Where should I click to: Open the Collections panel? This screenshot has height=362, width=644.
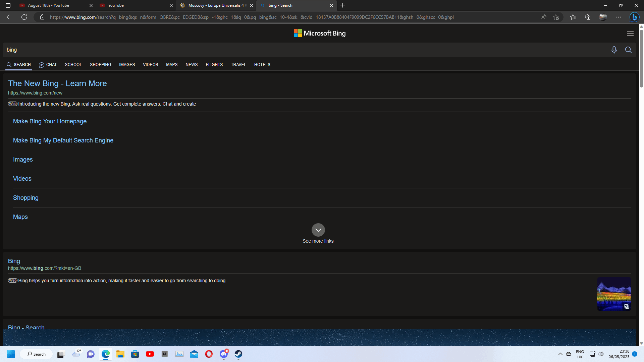tap(588, 17)
